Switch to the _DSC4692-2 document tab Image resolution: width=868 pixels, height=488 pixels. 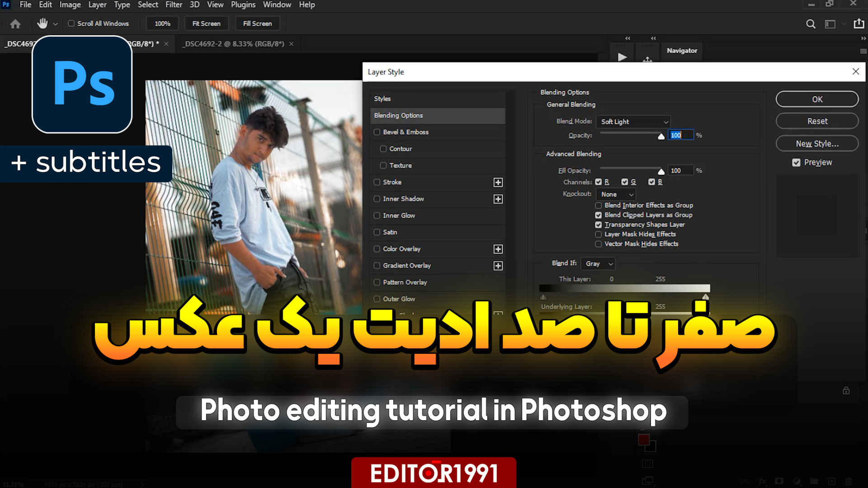[x=234, y=44]
